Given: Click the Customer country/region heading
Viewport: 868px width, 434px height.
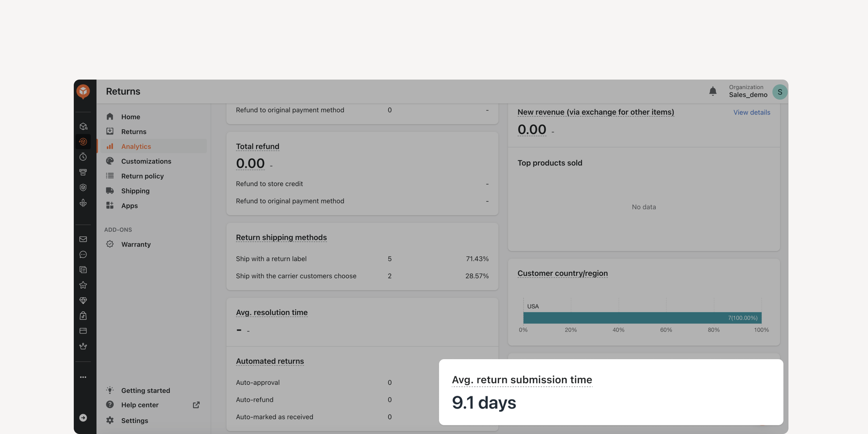Looking at the screenshot, I should tap(562, 273).
